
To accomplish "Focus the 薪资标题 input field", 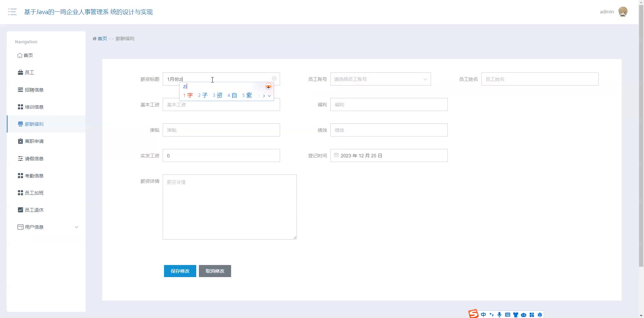I will (x=221, y=79).
